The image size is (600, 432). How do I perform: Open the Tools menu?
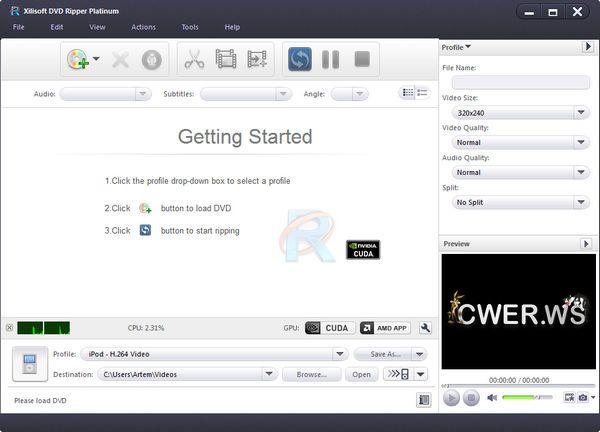(190, 27)
